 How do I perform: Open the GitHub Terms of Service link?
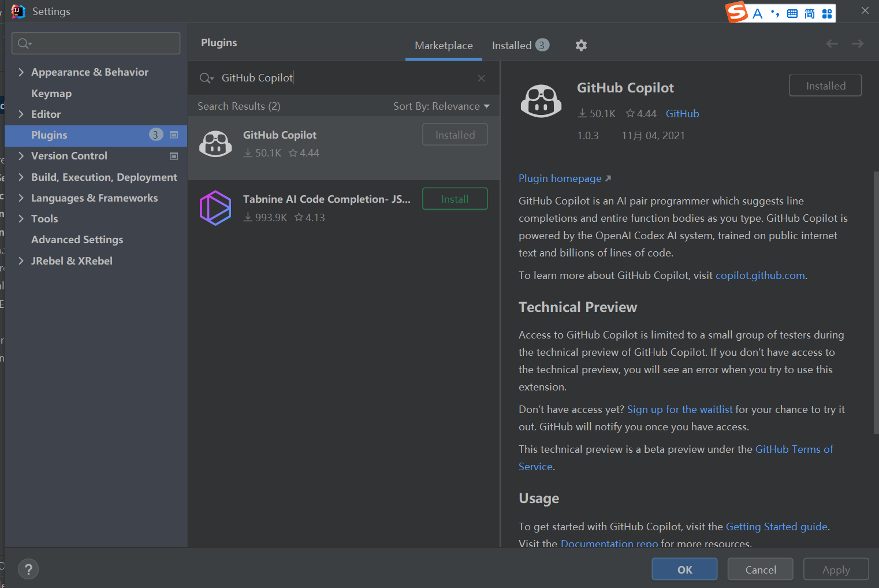(794, 449)
